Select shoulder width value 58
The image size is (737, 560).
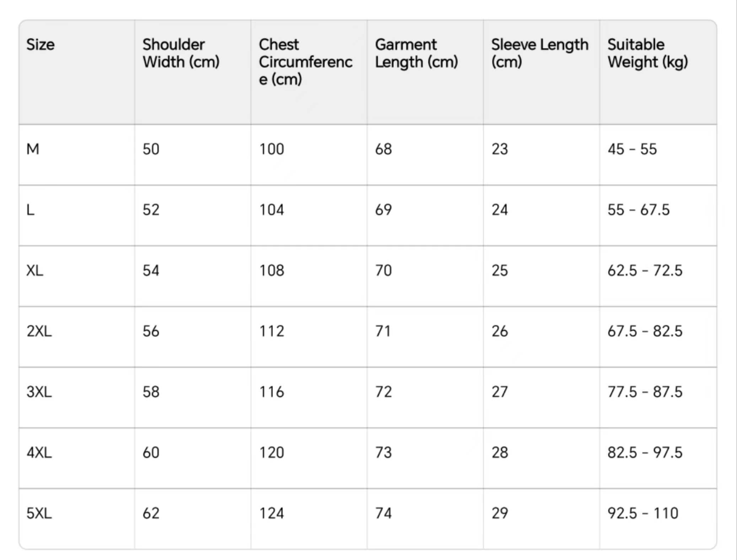coord(151,392)
